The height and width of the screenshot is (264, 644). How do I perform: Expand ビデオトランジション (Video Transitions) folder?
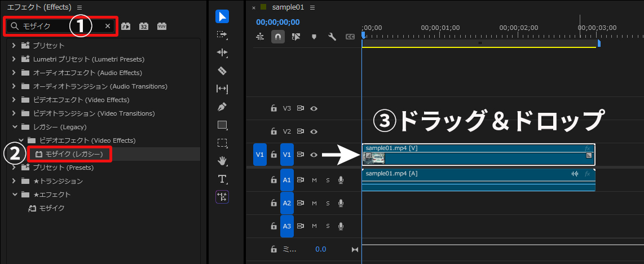(x=14, y=113)
